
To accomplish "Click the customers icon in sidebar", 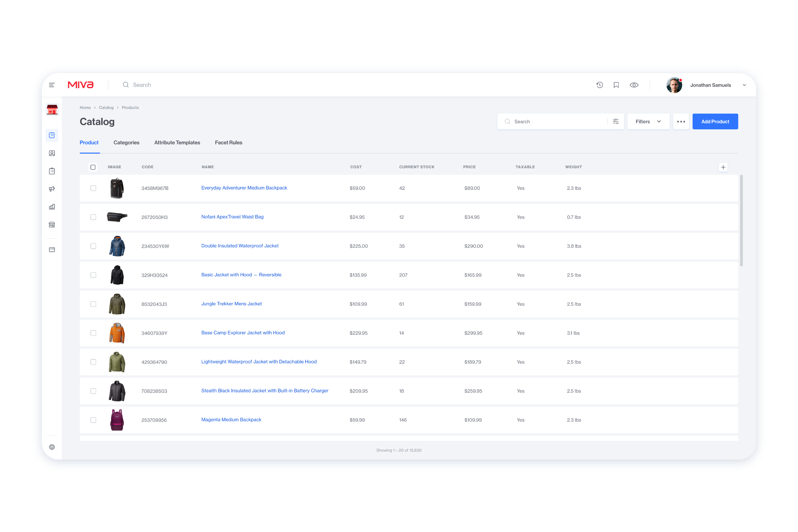I will coord(52,153).
